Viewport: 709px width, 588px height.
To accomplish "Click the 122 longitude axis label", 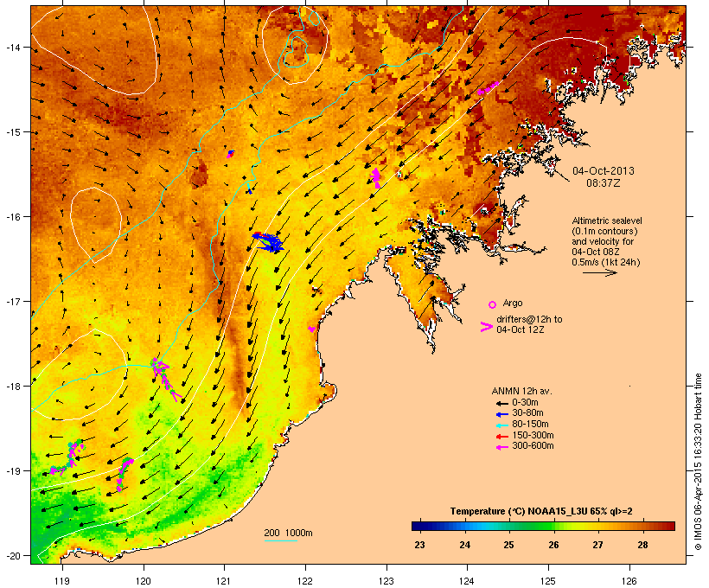I will tap(305, 581).
